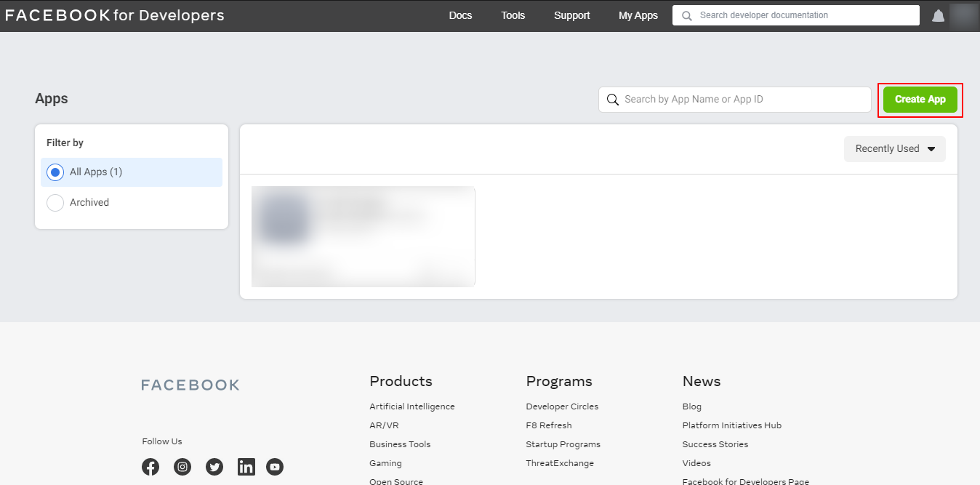Open the My Apps menu
Image resolution: width=980 pixels, height=485 pixels.
tap(638, 15)
